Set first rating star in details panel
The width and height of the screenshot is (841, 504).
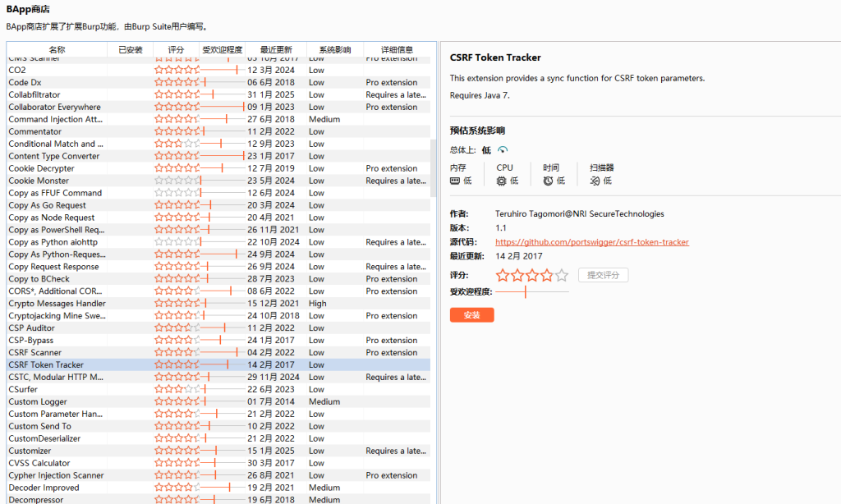click(x=503, y=276)
